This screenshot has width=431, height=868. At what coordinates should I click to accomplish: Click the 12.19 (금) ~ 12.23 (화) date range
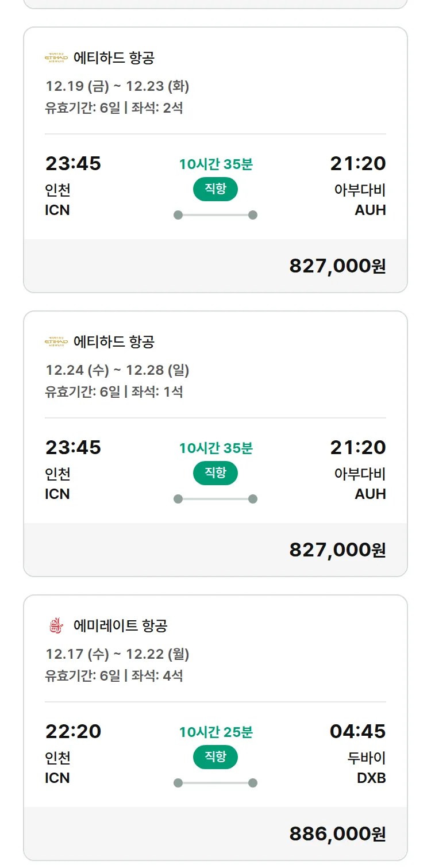117,86
